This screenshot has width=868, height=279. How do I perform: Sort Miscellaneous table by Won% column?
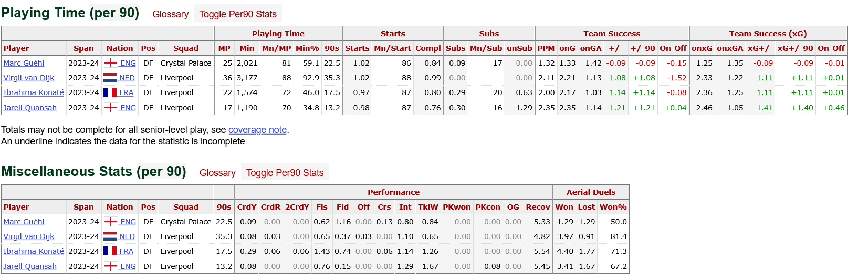point(613,207)
